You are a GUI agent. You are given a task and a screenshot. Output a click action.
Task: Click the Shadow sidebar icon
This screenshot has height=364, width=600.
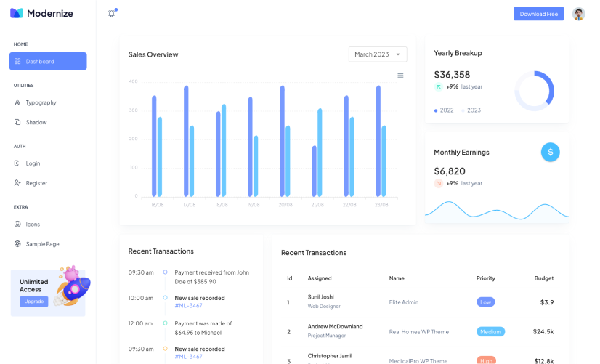(17, 122)
